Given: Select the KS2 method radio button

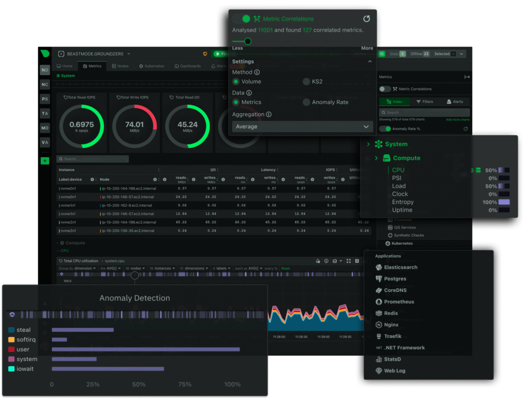Looking at the screenshot, I should coord(307,82).
